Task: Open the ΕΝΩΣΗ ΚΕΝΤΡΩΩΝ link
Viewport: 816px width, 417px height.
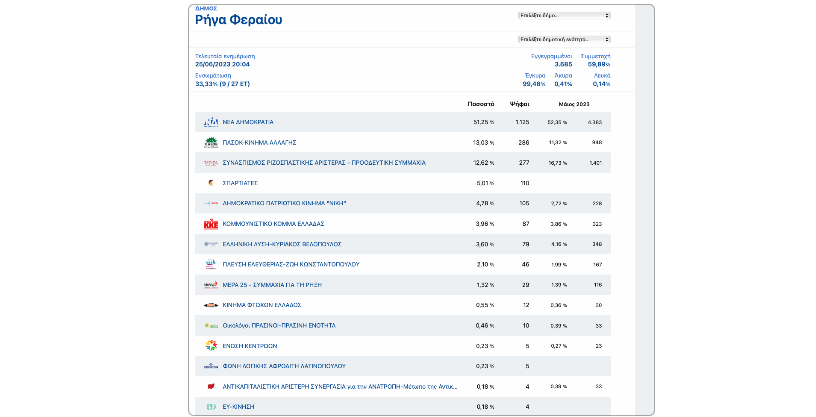Action: [250, 346]
